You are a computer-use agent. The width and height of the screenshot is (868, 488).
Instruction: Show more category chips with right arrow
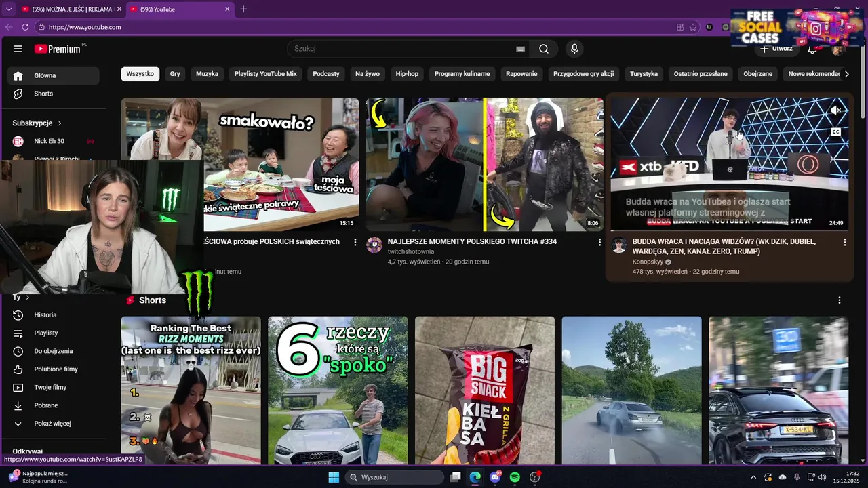pos(846,74)
